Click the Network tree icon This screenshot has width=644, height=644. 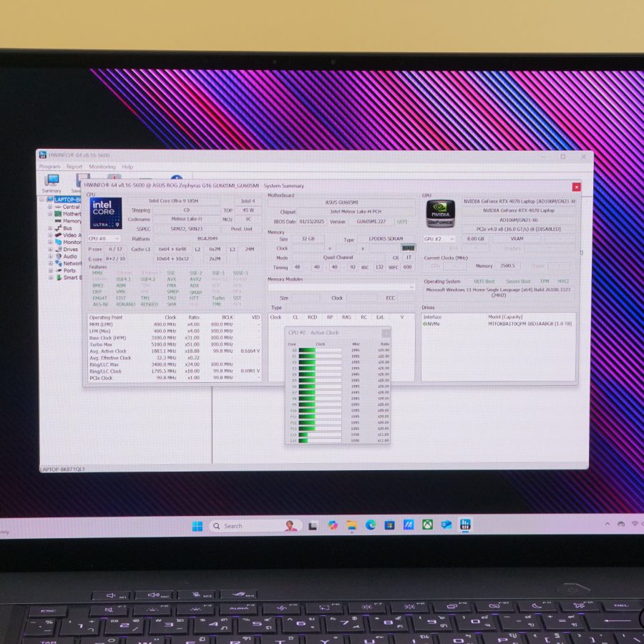pyautogui.click(x=59, y=263)
